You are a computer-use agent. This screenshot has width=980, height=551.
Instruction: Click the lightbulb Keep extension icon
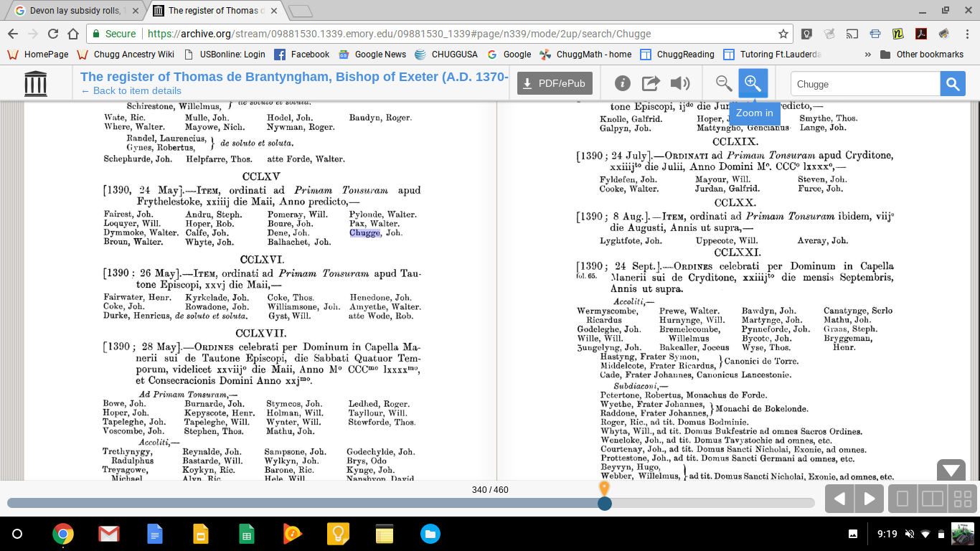(807, 34)
